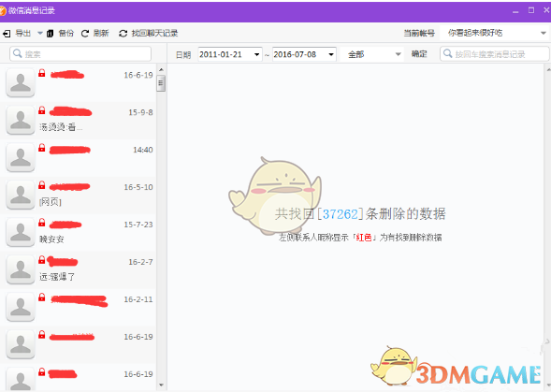
Task: Click magnifier icon in message search
Action: pyautogui.click(x=448, y=53)
